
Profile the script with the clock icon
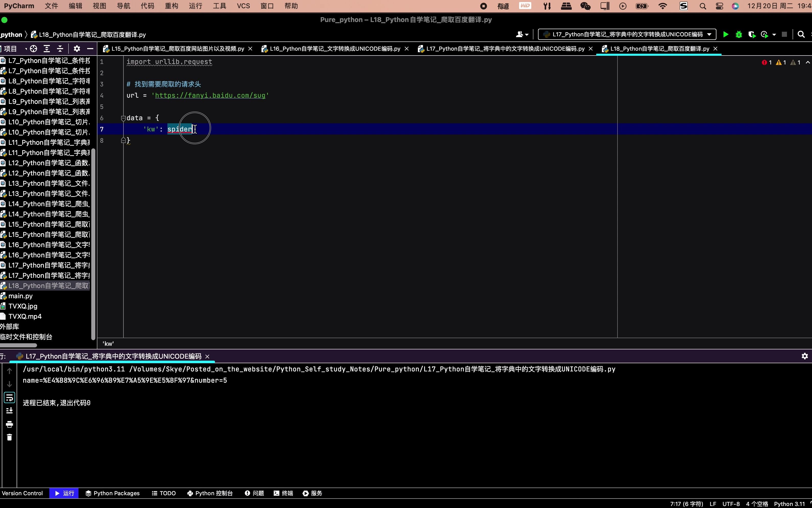point(764,34)
